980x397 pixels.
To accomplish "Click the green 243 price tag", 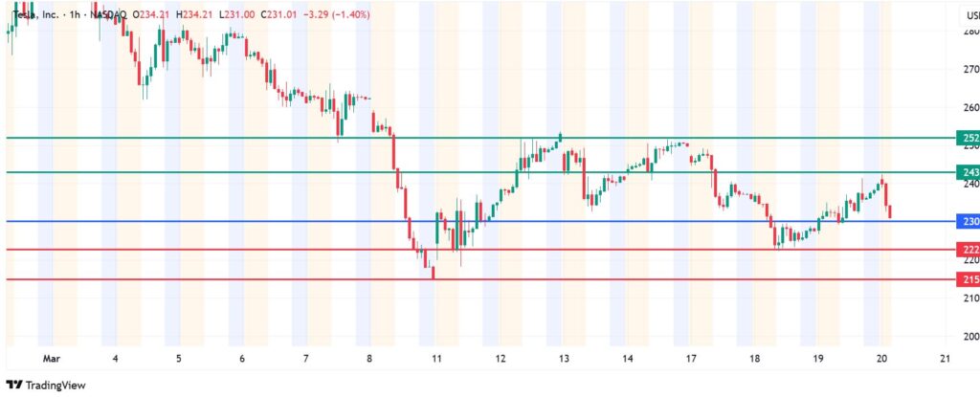I will pyautogui.click(x=969, y=172).
